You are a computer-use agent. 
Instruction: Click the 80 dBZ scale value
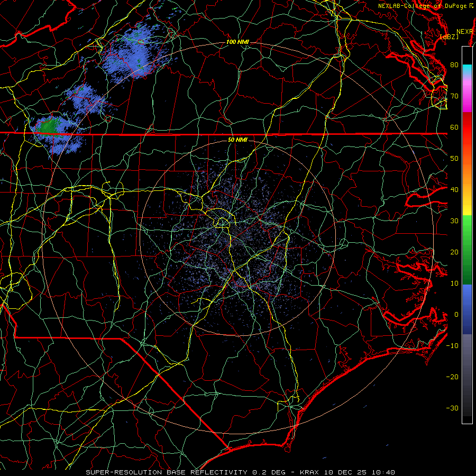(x=454, y=65)
